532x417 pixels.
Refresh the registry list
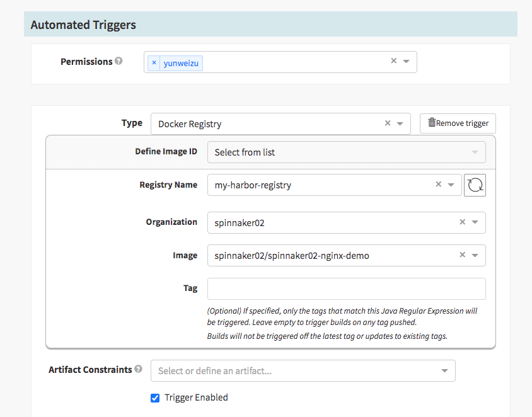coord(475,185)
